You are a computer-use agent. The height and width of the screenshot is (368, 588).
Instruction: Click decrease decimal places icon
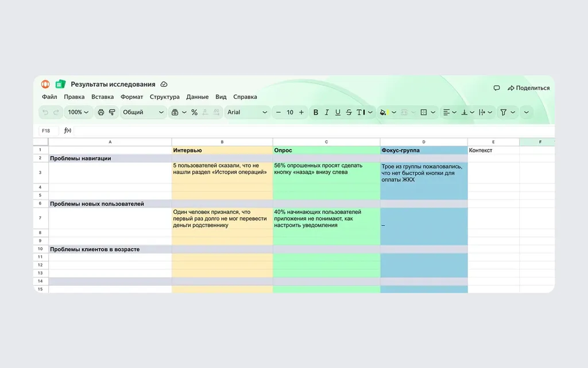pyautogui.click(x=205, y=112)
